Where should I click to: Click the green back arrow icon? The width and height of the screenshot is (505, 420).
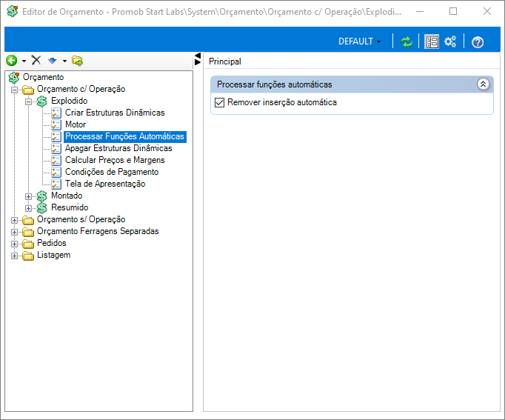(x=12, y=60)
